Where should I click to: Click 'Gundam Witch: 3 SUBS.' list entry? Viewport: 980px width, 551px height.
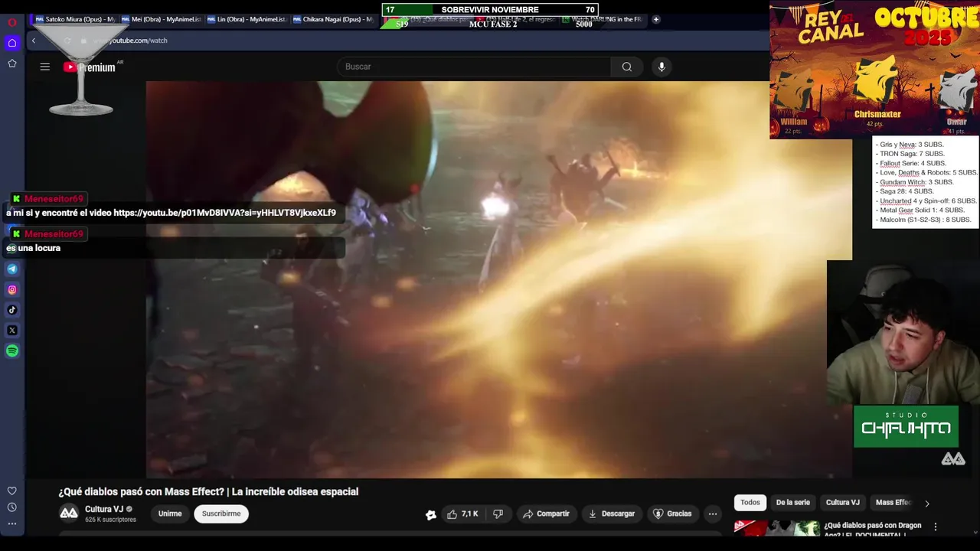916,182
